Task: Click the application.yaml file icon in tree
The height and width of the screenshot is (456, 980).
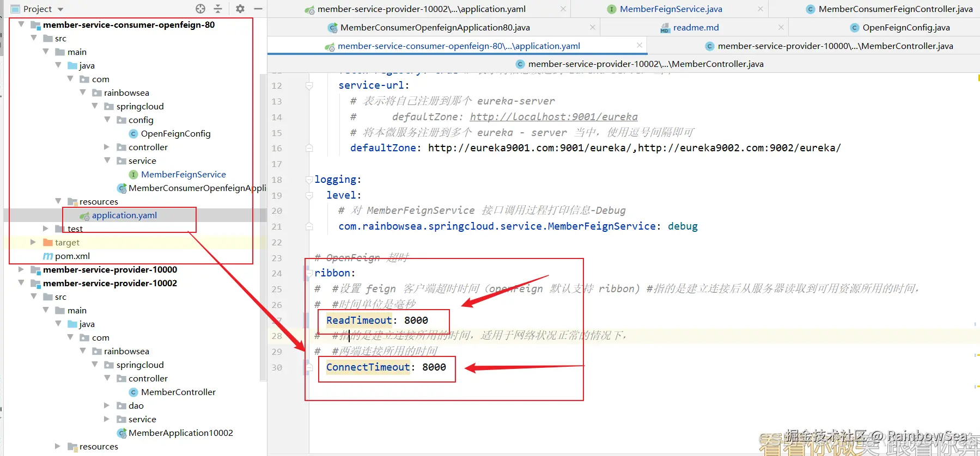Action: [84, 215]
